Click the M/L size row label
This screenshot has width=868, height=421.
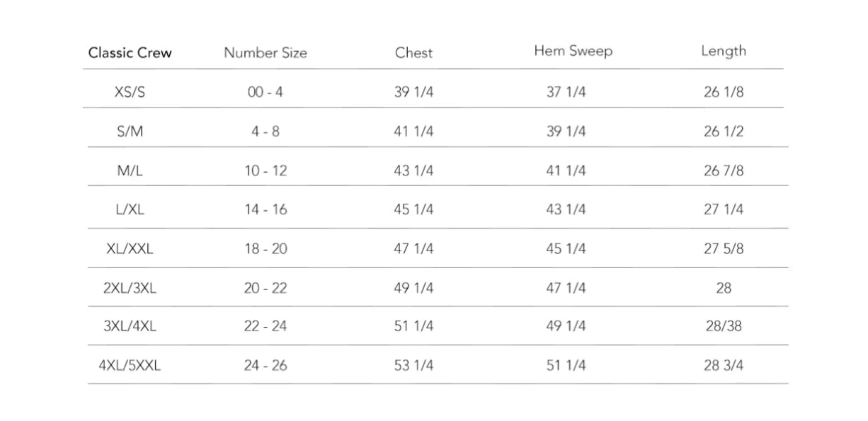coord(130,171)
